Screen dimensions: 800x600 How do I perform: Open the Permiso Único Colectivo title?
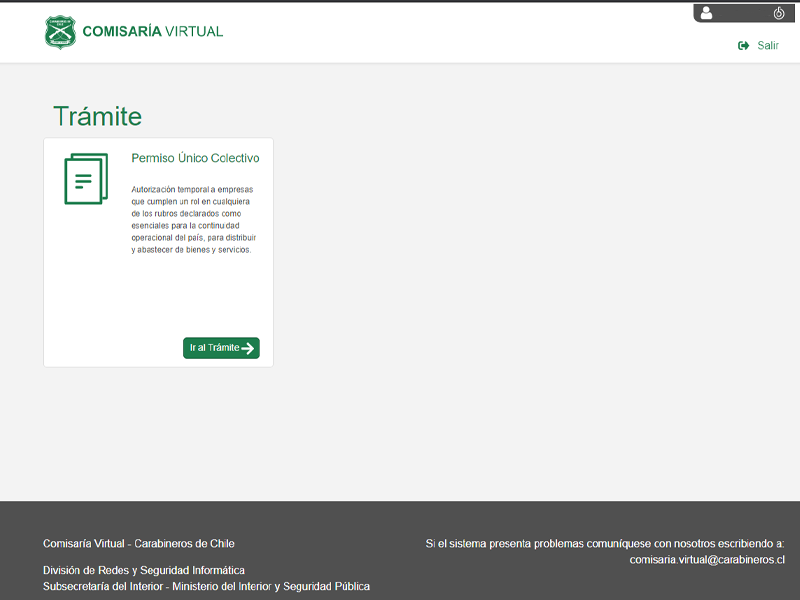point(195,158)
